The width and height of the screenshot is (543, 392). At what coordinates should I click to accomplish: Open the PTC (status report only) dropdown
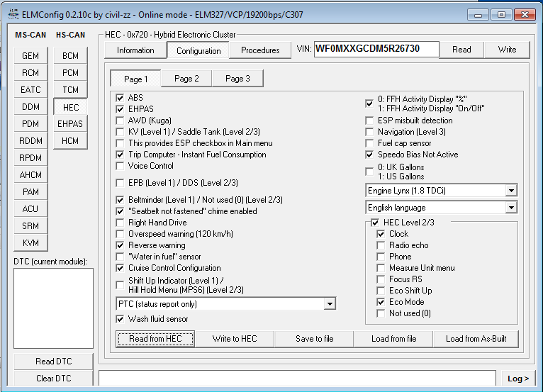tap(329, 304)
